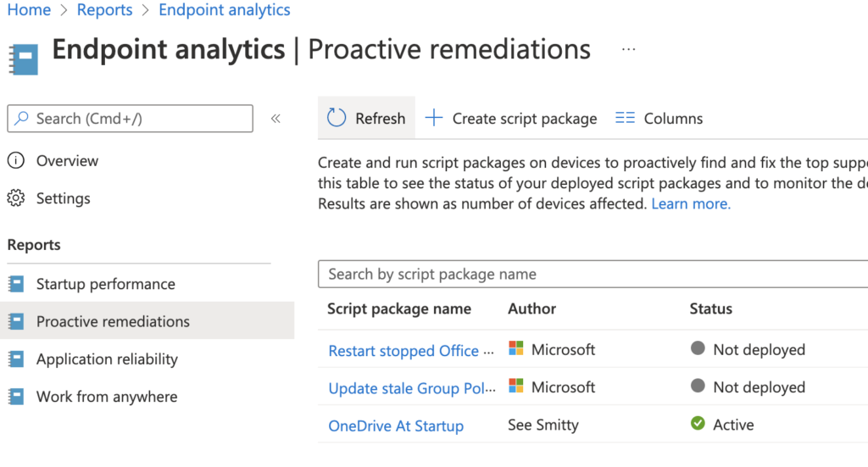Click the Reports section heading in sidebar
Screen dimensions: 868x467
[x=34, y=245]
